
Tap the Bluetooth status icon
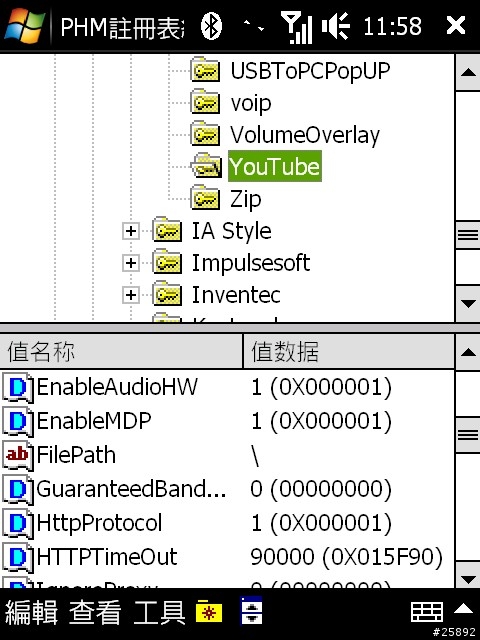tap(211, 26)
